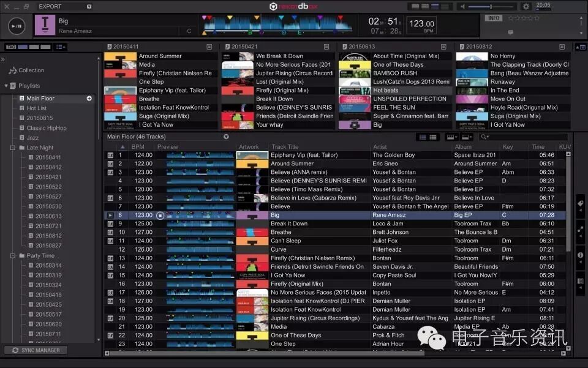
Task: Select the 20150613 palette header
Action: click(x=361, y=47)
